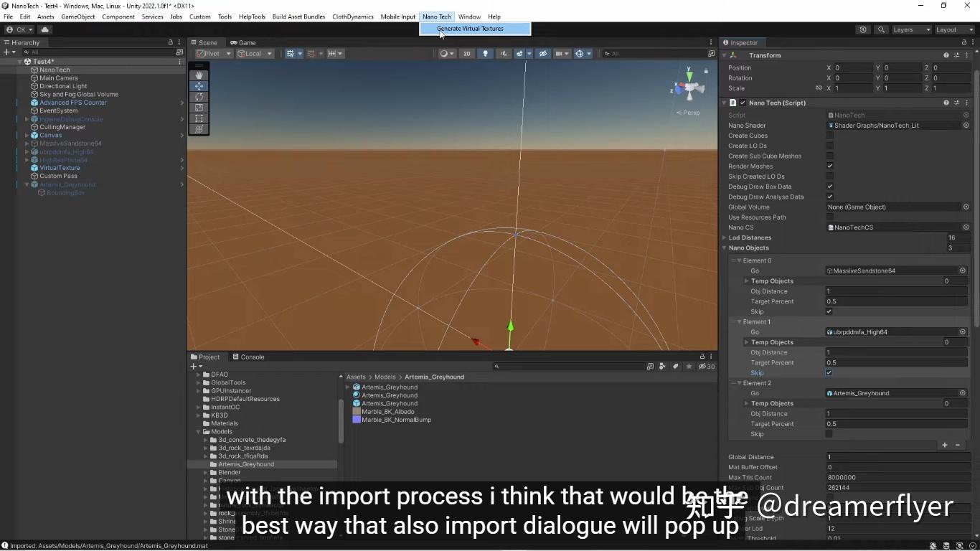980x551 pixels.
Task: Collapse the Nano Objects list
Action: tap(725, 248)
